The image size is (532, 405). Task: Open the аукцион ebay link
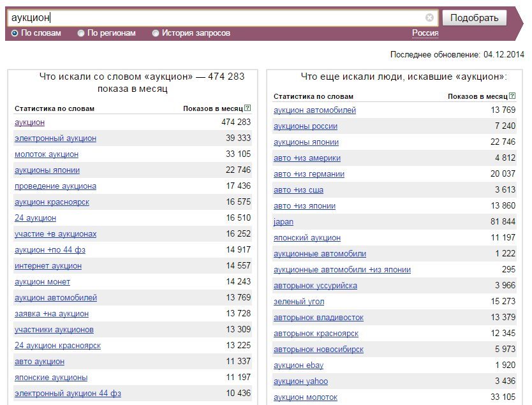pos(299,365)
